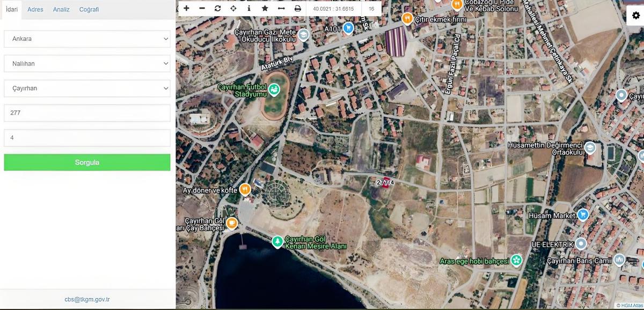Open cbs@tkgm.gov.tr email link

(x=87, y=300)
